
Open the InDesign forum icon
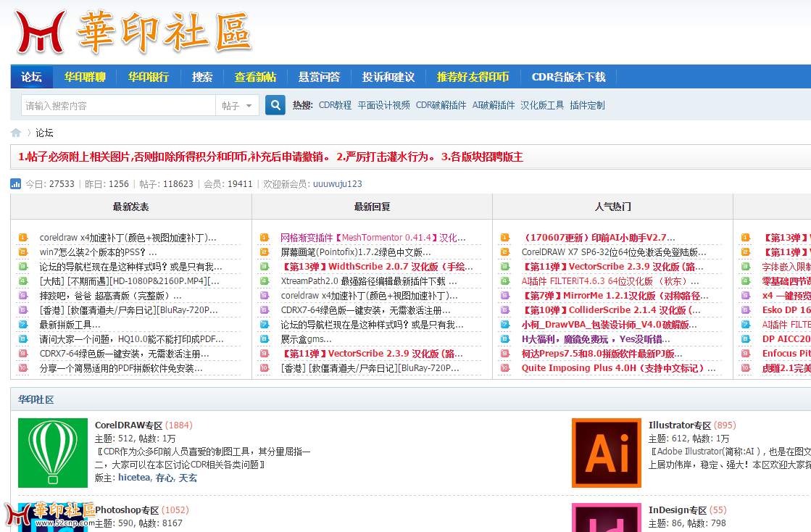click(x=606, y=518)
